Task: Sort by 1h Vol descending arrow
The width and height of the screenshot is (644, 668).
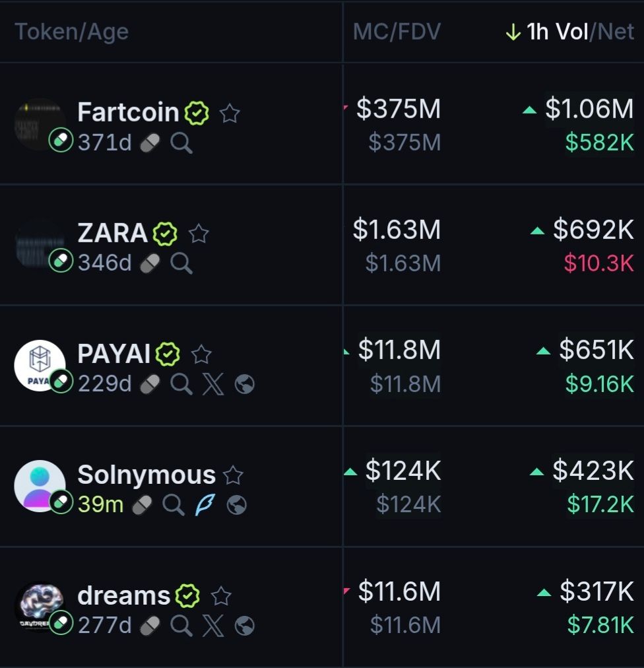Action: tap(513, 32)
